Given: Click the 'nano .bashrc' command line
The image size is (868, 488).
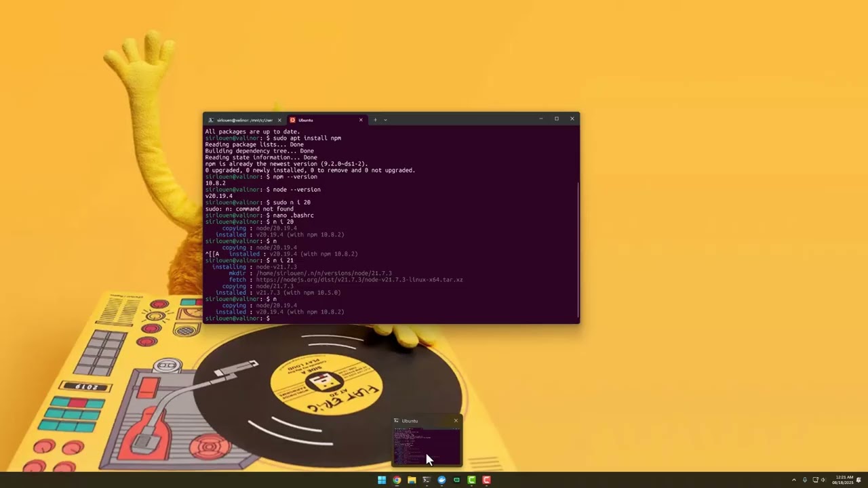Looking at the screenshot, I should (259, 216).
